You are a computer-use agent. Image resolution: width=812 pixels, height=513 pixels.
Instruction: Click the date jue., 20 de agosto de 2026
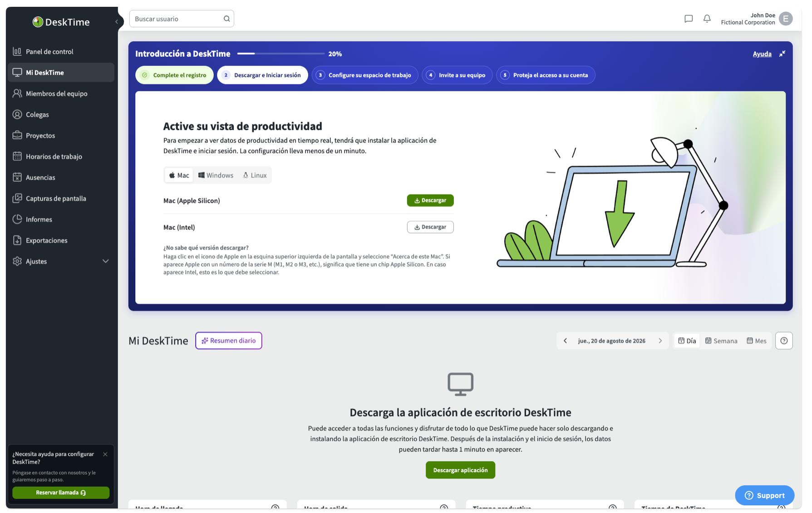(612, 341)
